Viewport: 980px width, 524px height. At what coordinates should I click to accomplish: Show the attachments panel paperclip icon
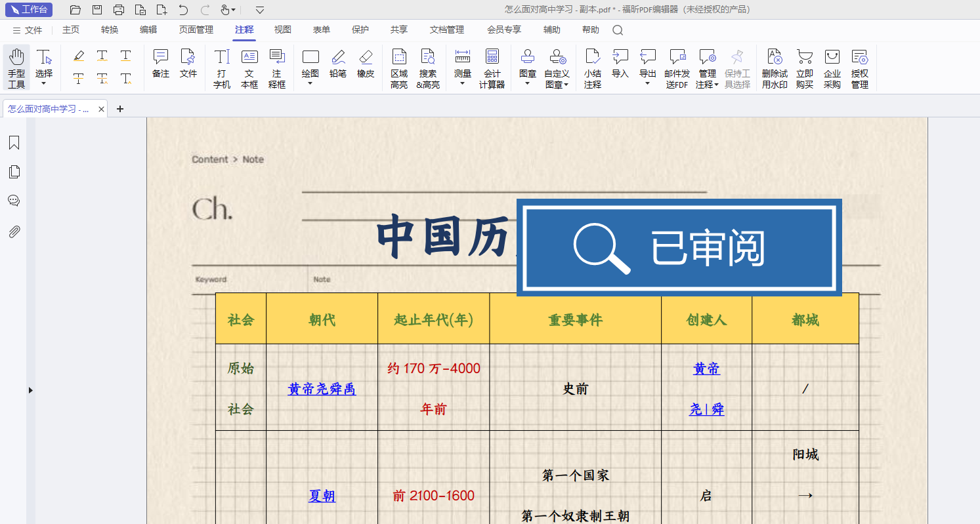click(x=14, y=232)
